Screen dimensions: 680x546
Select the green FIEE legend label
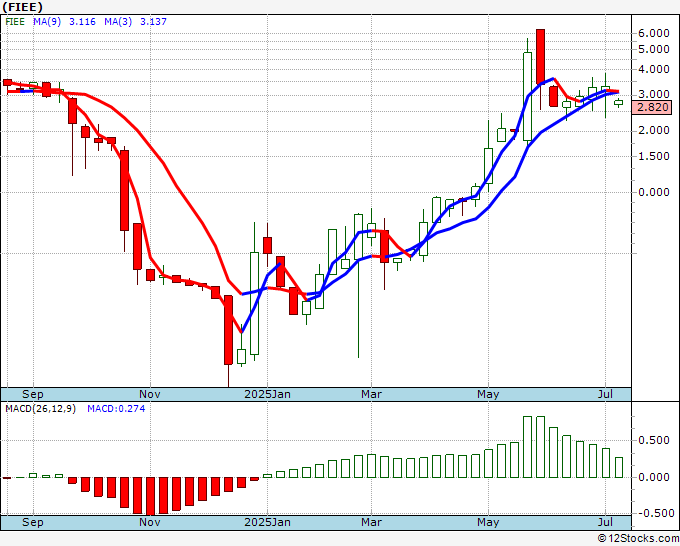click(15, 22)
